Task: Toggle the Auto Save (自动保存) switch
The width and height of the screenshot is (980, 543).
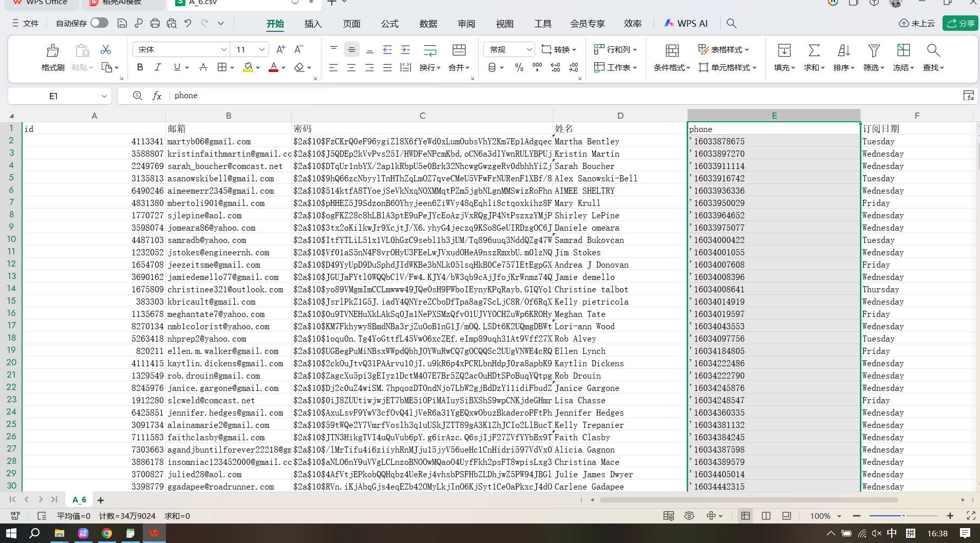Action: 99,23
